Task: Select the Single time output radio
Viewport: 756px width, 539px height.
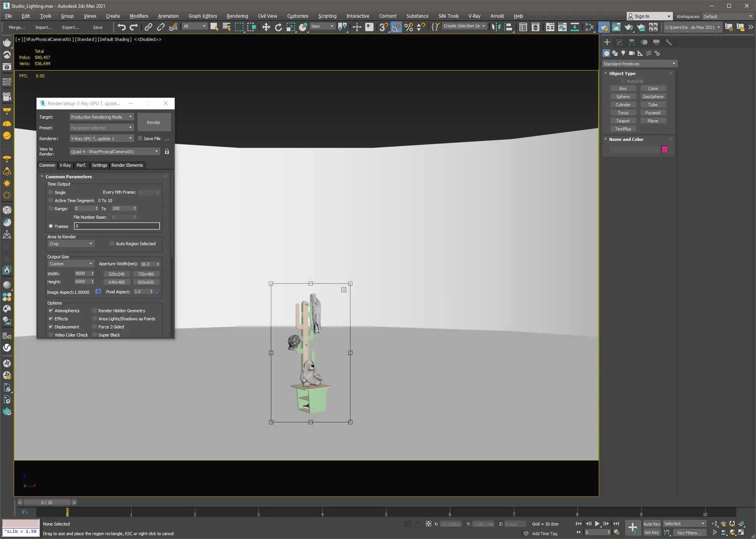Action: coord(51,192)
